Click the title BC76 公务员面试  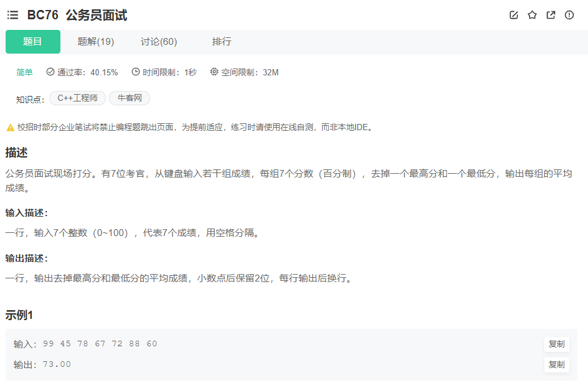(77, 15)
